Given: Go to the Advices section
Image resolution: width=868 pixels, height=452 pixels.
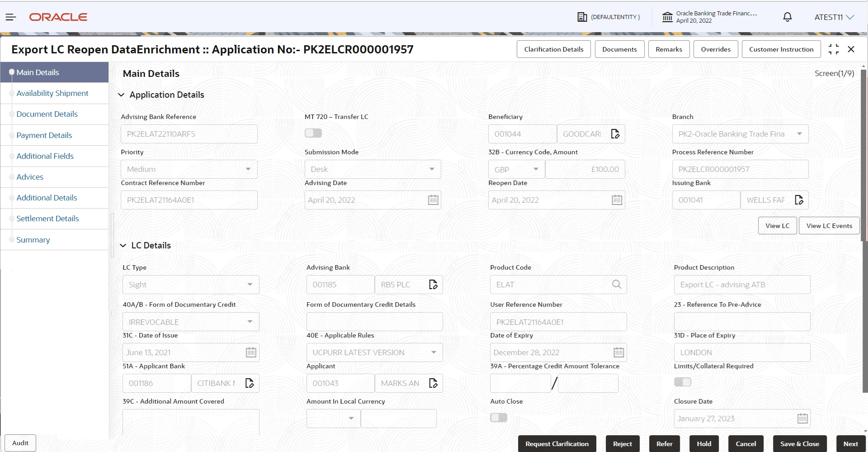Looking at the screenshot, I should point(30,177).
